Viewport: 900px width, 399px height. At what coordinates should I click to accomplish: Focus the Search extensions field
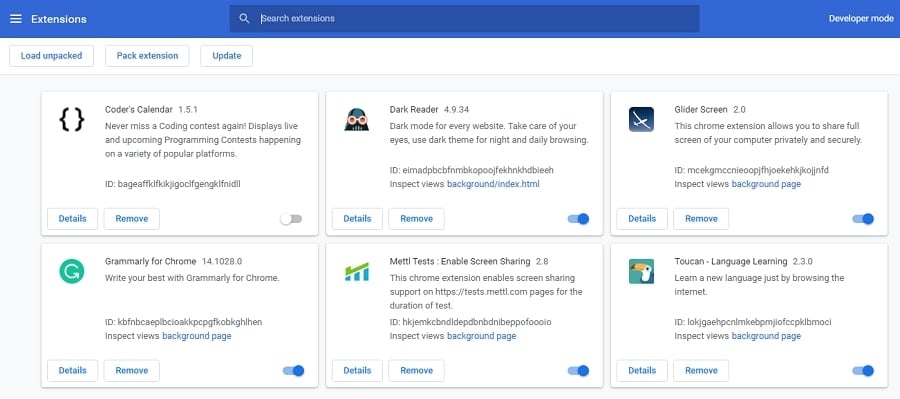click(464, 18)
